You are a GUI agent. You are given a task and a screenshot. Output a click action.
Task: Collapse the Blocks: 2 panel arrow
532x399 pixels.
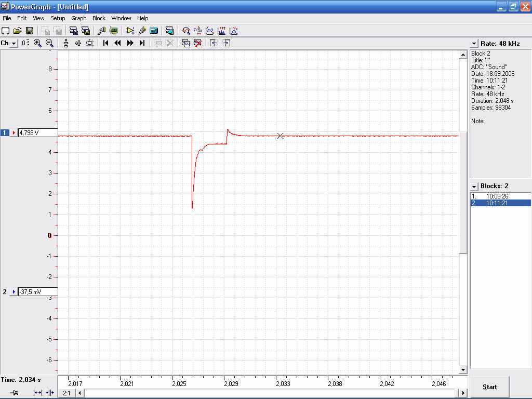[x=474, y=187]
